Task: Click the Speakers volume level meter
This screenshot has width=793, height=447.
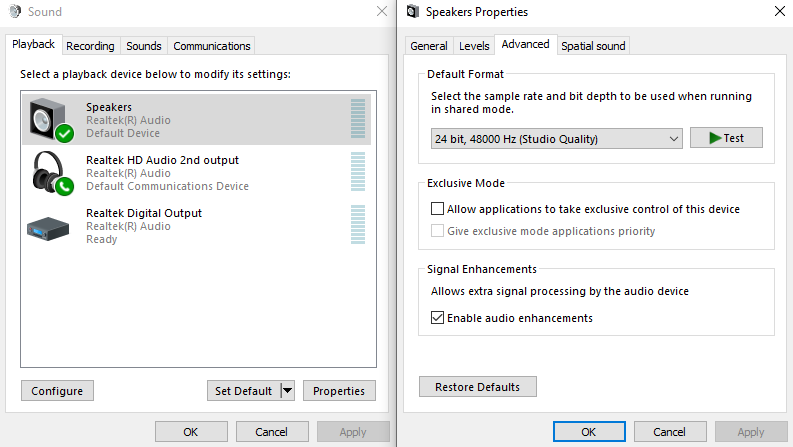Action: click(x=358, y=119)
